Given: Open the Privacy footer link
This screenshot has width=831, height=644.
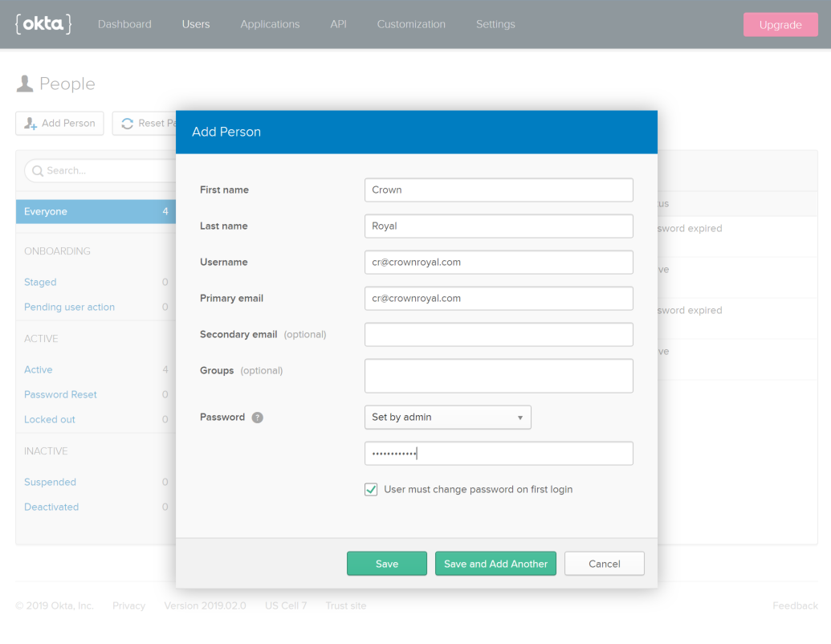Looking at the screenshot, I should (x=128, y=605).
